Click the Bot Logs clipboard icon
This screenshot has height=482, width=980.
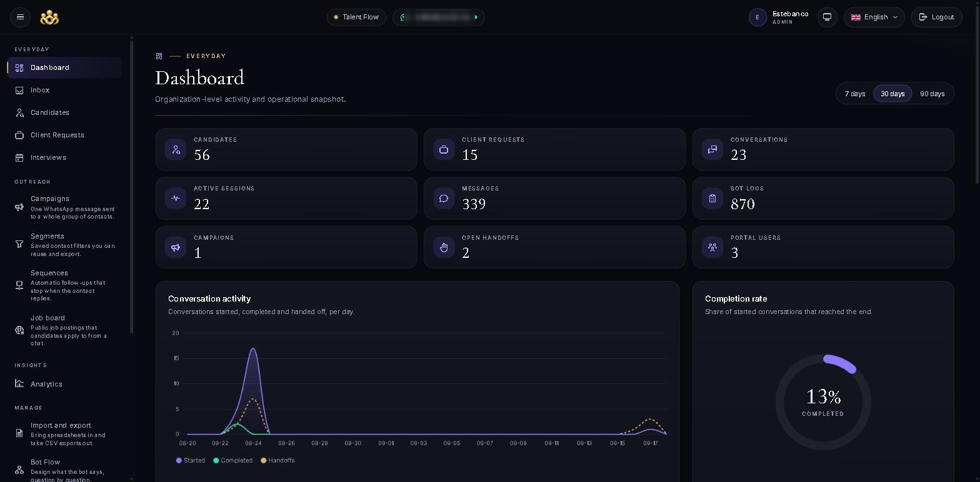[712, 198]
